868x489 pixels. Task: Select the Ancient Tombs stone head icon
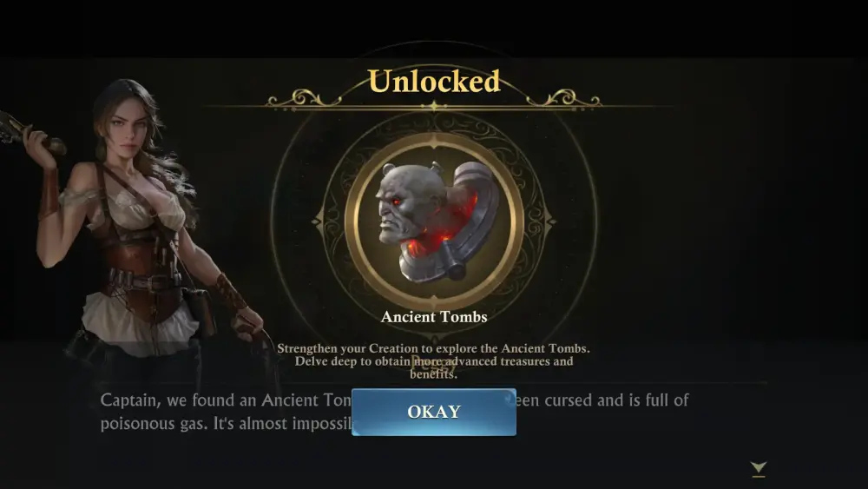pos(437,221)
